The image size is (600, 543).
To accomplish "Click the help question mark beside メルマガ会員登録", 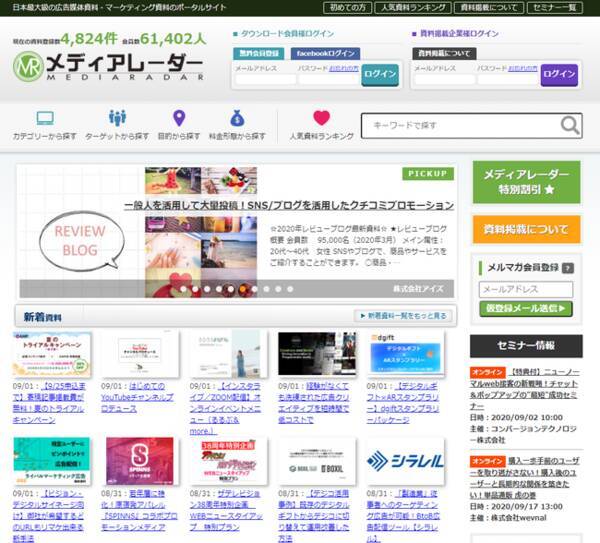I will (x=568, y=268).
